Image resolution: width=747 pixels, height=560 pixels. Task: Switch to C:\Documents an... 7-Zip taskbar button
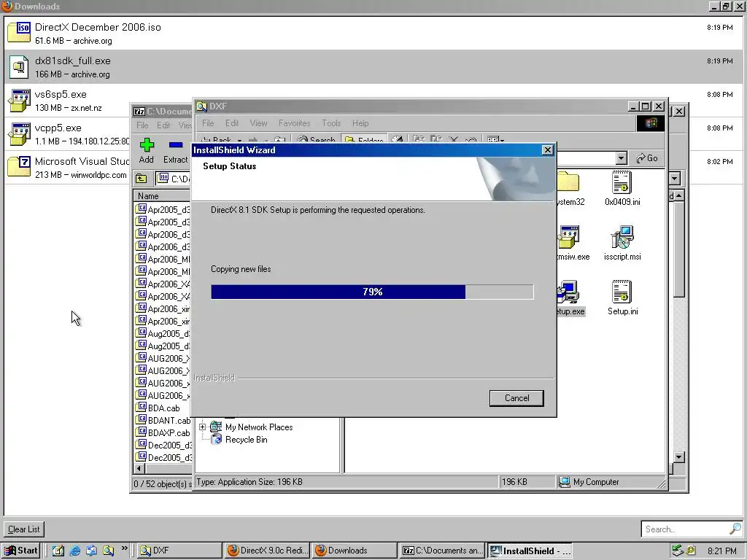[443, 551]
